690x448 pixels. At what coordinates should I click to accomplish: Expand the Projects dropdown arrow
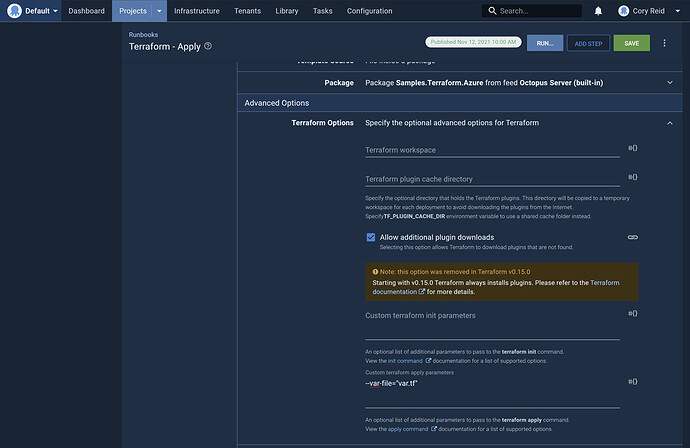pyautogui.click(x=159, y=11)
